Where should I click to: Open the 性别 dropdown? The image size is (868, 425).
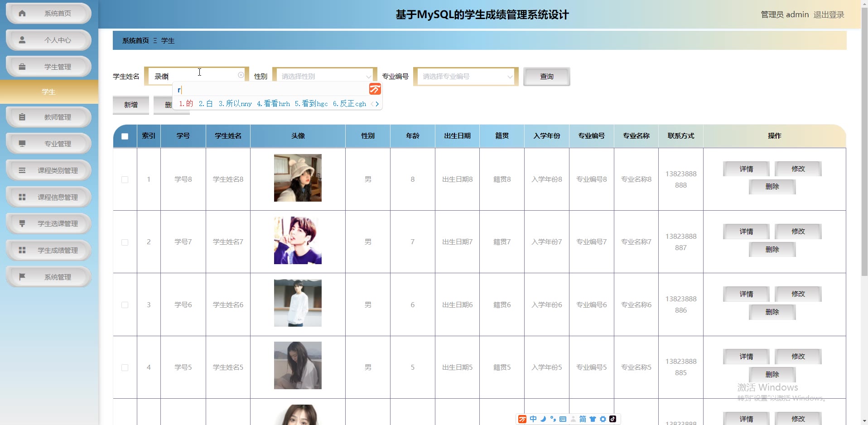(325, 76)
